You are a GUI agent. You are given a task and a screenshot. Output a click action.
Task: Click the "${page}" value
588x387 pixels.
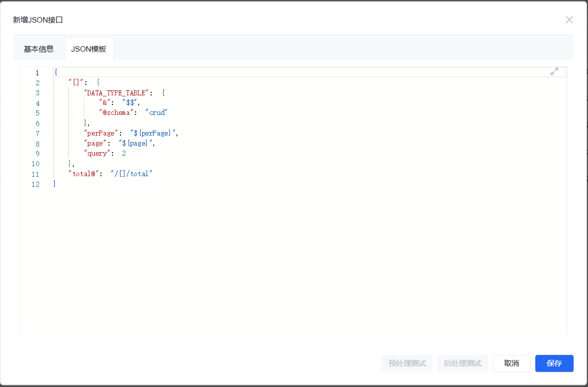pyautogui.click(x=136, y=143)
